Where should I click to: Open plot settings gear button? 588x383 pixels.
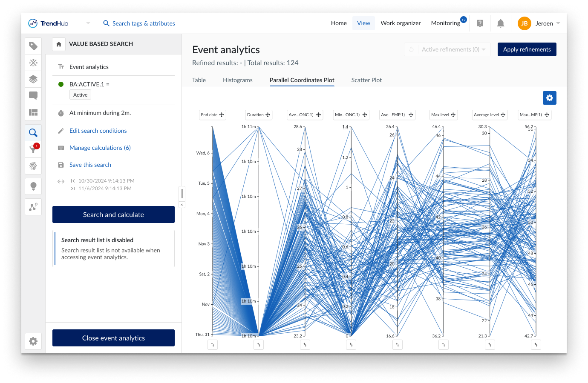tap(549, 98)
